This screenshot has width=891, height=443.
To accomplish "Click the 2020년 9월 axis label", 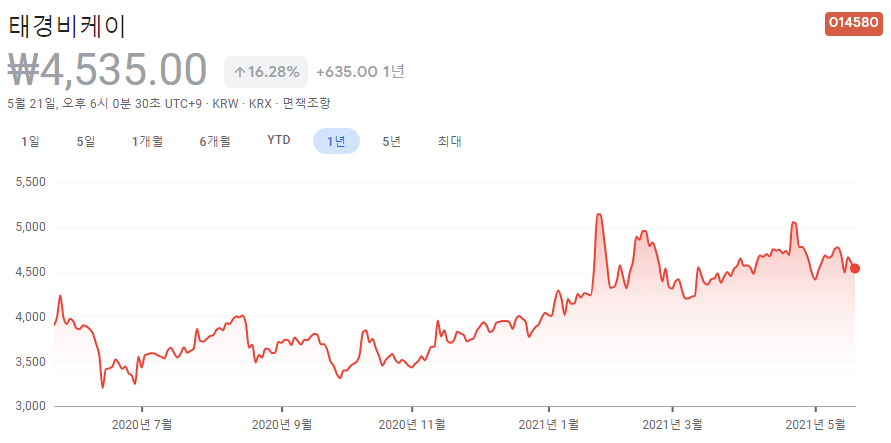I will tap(282, 424).
